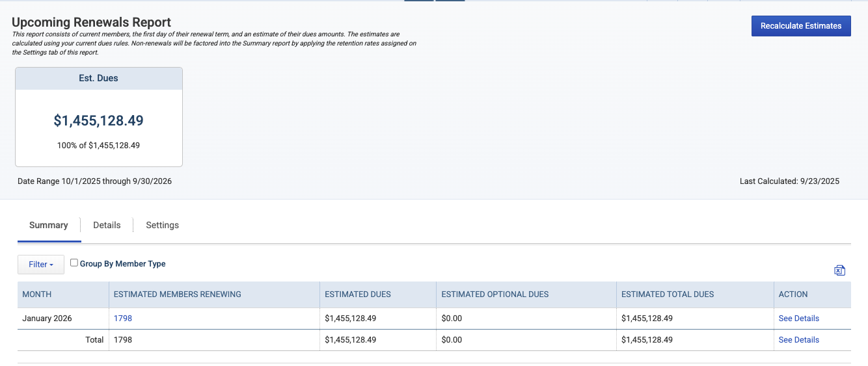Screen dimensions: 868x366
Task: Click the Estimated Dues column header
Action: click(358, 294)
